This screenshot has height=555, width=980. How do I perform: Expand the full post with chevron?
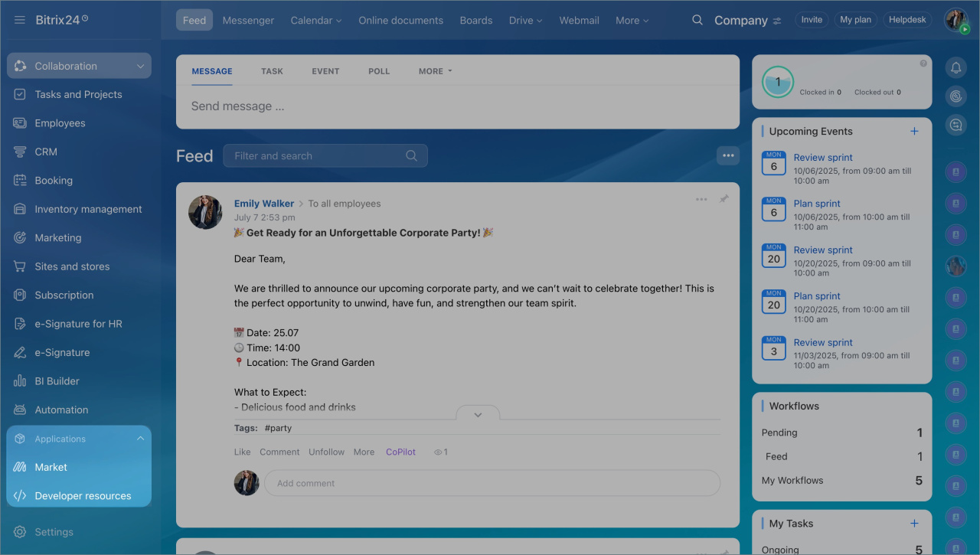coord(478,415)
